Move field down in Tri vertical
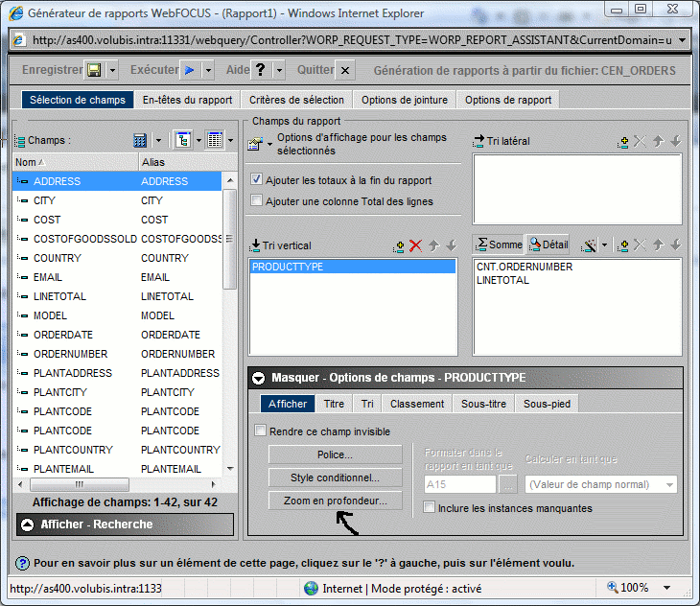Viewport: 700px width, 606px height. (452, 245)
